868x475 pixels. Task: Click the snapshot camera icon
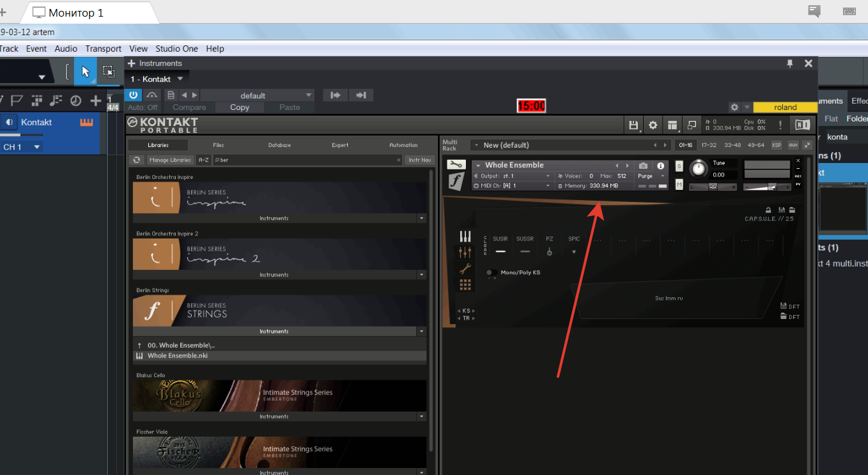644,166
